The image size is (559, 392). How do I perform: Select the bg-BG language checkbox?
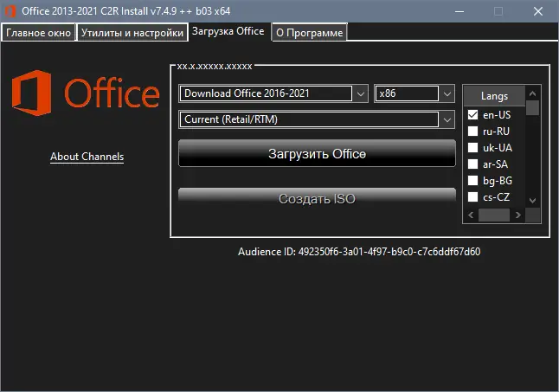pos(472,180)
